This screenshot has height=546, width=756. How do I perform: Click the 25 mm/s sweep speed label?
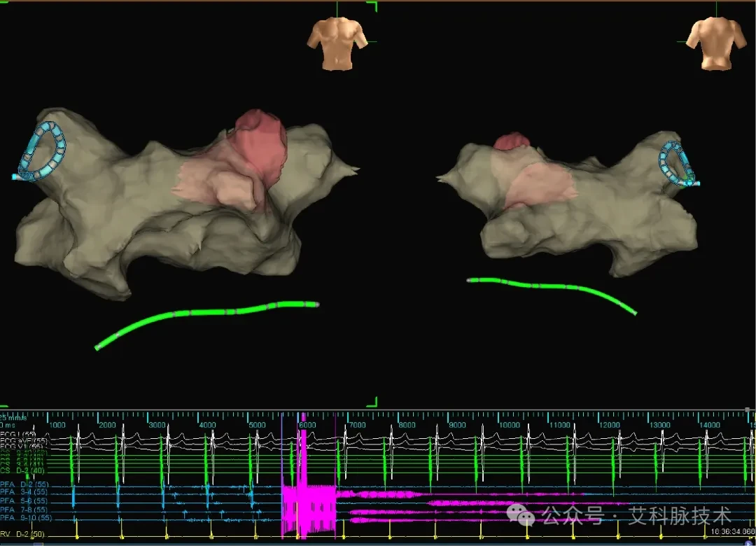tap(13, 418)
